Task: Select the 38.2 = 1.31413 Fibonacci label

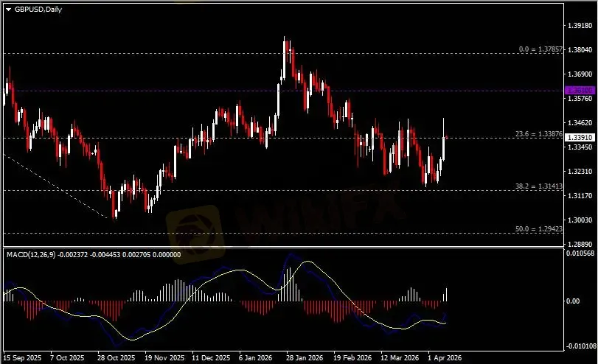Action: tap(539, 186)
